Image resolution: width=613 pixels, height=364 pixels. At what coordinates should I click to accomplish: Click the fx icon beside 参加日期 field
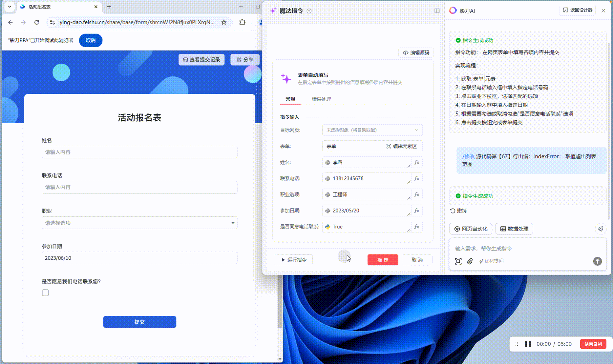pyautogui.click(x=417, y=211)
